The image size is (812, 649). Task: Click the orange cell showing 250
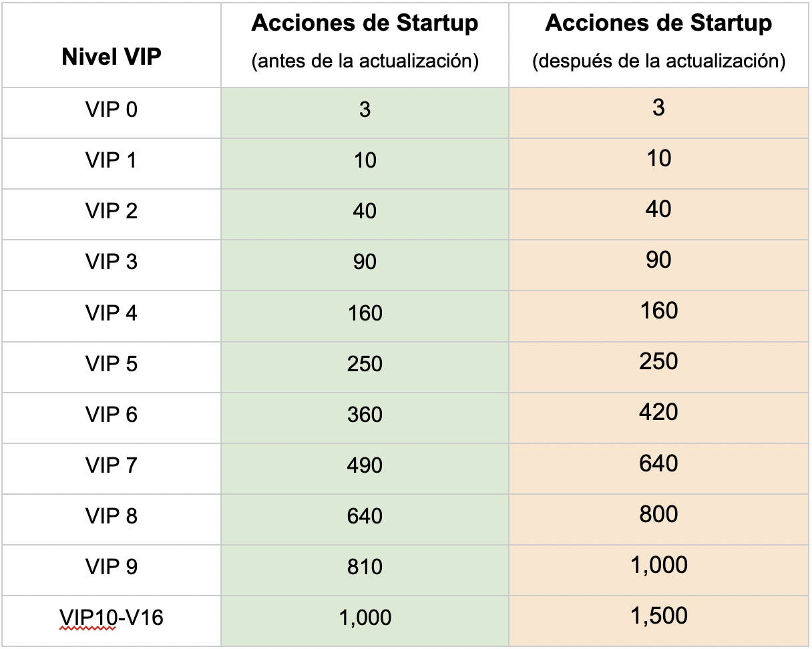click(658, 362)
